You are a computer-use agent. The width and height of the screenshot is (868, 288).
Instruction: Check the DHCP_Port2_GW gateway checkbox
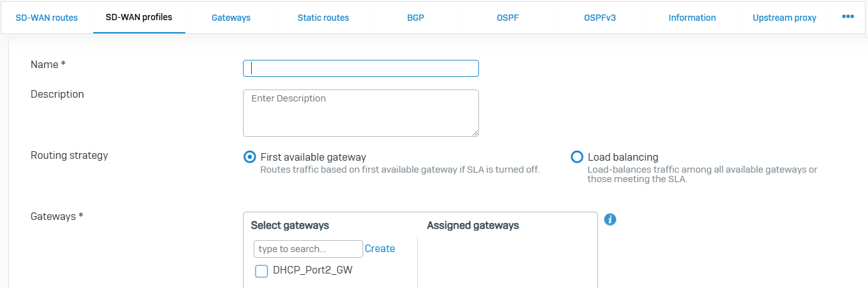pyautogui.click(x=261, y=271)
